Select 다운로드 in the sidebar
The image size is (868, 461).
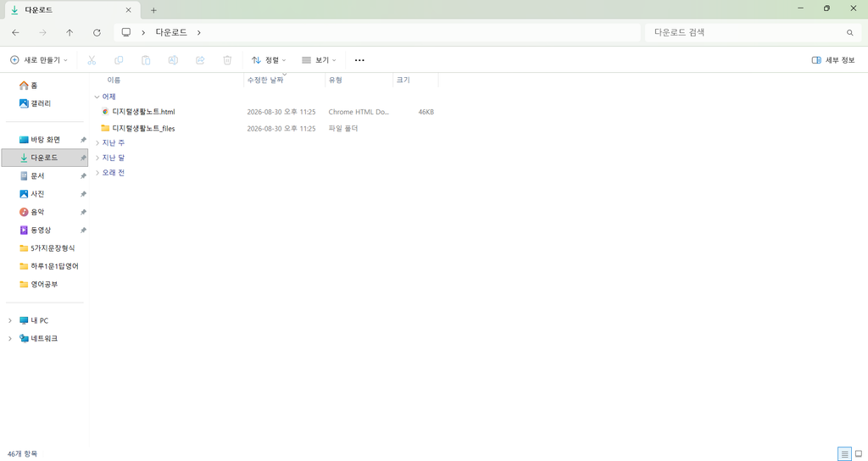(44, 158)
